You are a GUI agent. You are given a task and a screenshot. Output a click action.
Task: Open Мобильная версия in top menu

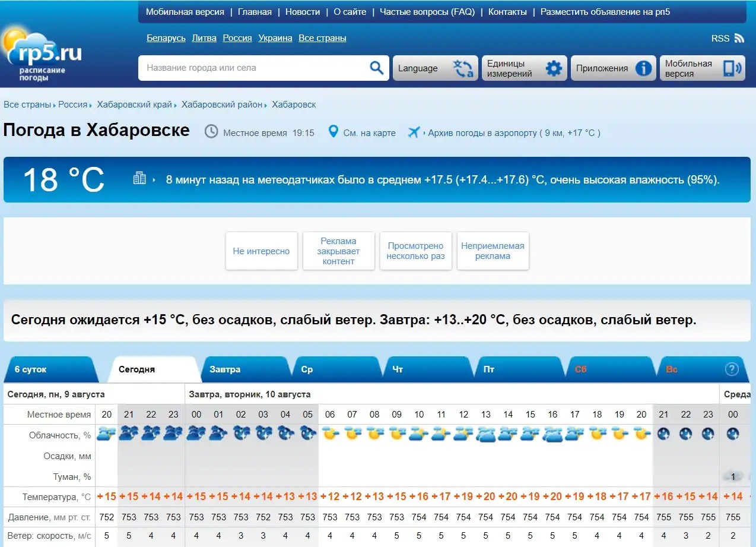[x=185, y=12]
